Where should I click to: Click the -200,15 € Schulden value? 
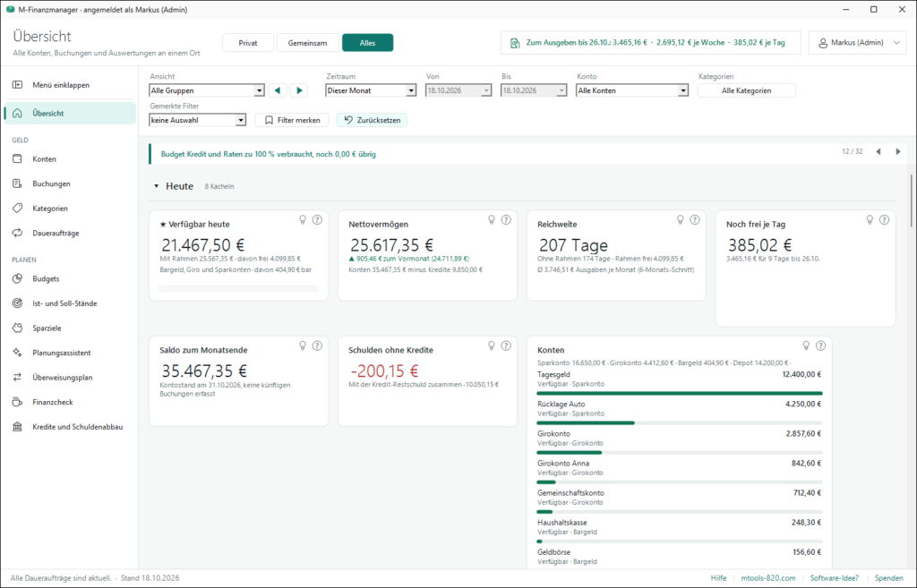click(x=384, y=371)
